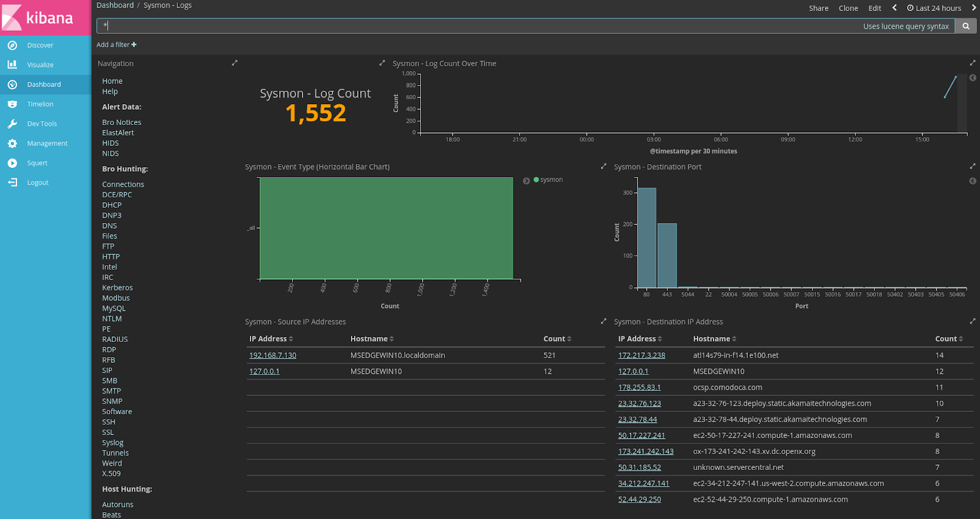Open the ElastAlert link
Viewport: 980px width, 519px height.
[x=118, y=133]
